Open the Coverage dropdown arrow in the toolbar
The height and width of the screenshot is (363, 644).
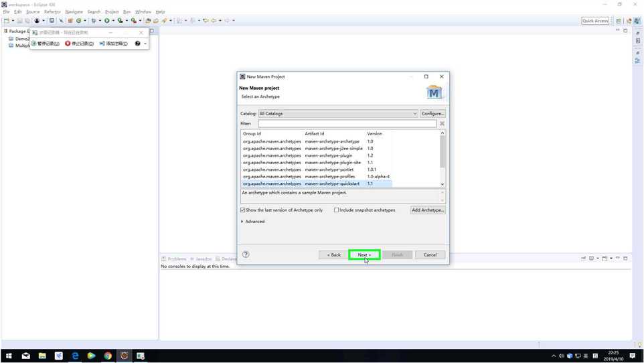click(127, 21)
